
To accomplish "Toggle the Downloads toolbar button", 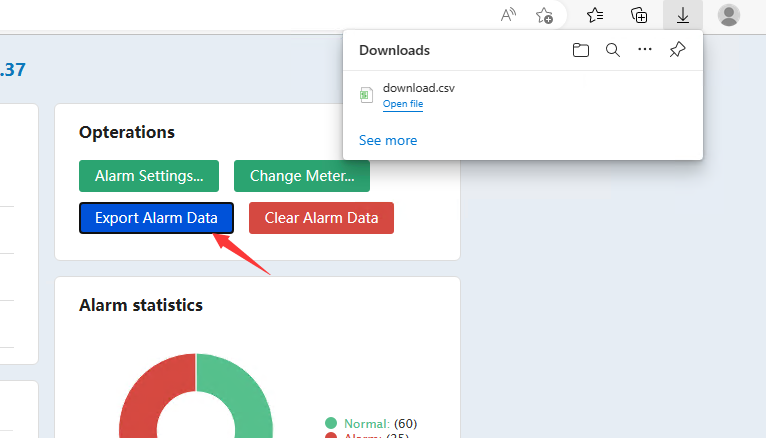I will coord(683,15).
